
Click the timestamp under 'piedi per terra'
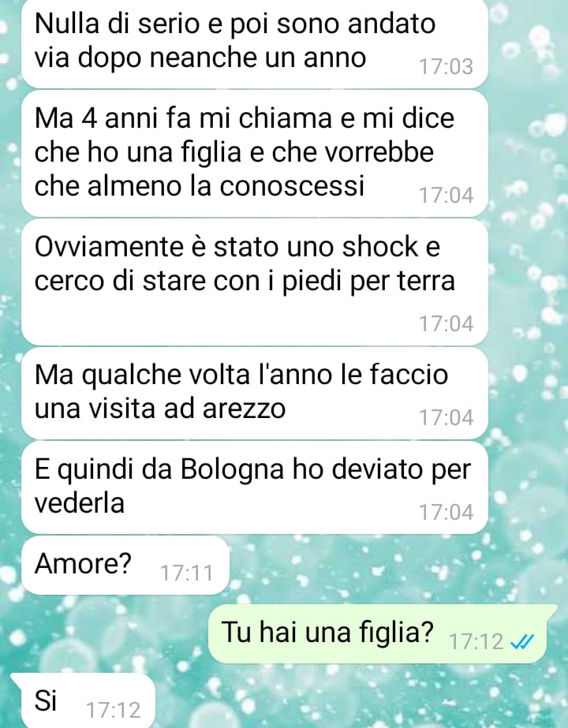447,323
